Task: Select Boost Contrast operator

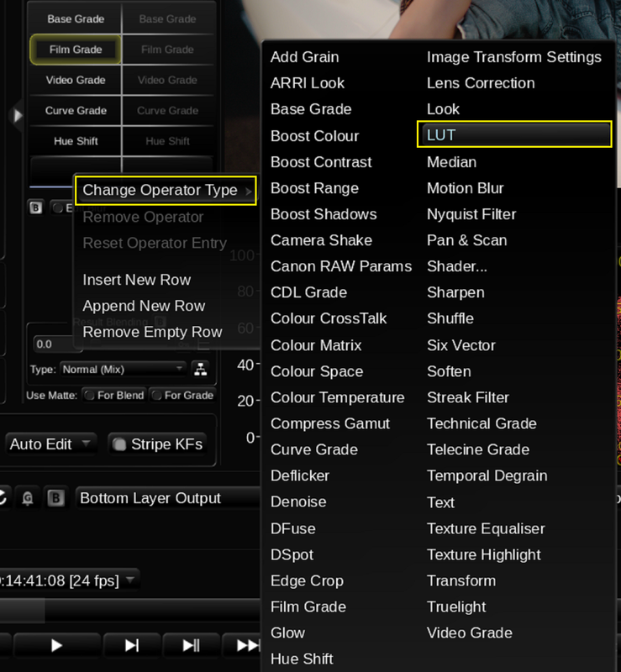Action: [321, 162]
